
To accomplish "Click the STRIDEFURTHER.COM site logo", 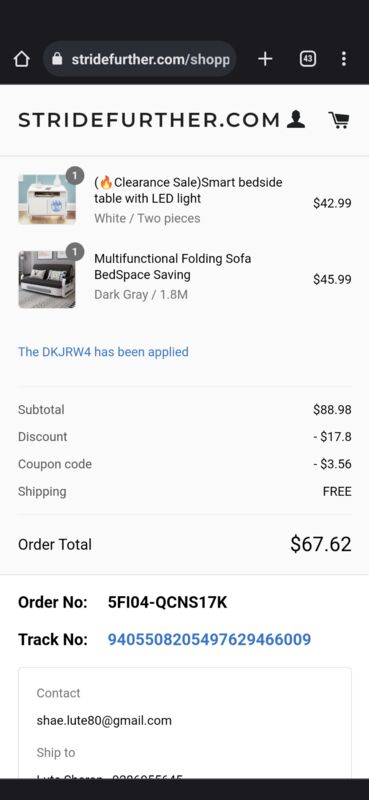I will click(x=149, y=120).
